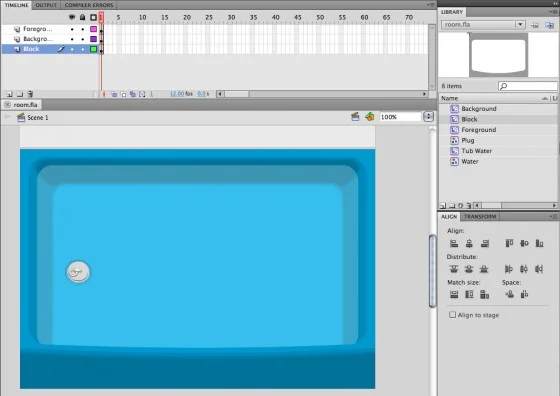Enable Onion Skin Outlines in the timeline
This screenshot has height=396, width=560.
(123, 94)
